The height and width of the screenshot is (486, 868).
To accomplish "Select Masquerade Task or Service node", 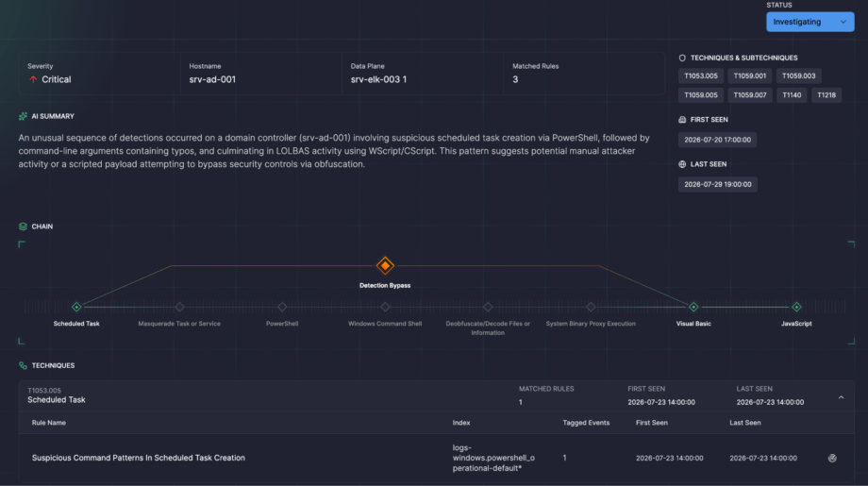I will (179, 307).
